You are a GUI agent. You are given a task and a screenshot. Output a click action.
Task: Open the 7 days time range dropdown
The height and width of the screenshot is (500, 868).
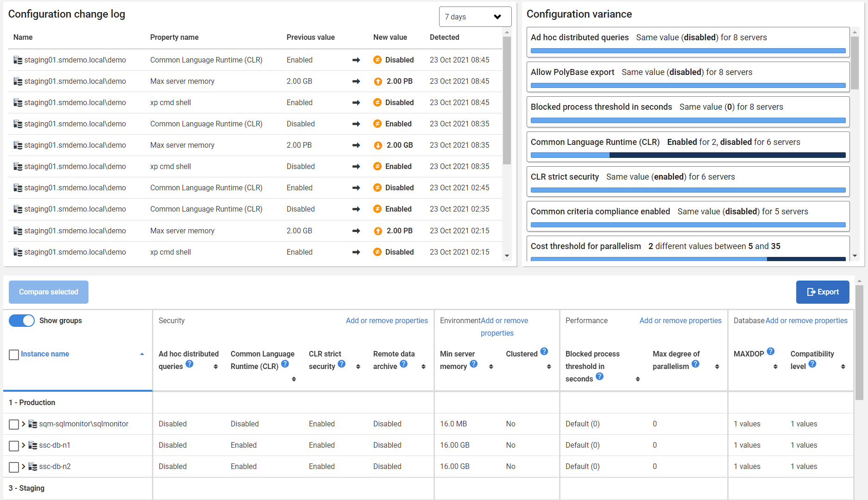(x=475, y=17)
